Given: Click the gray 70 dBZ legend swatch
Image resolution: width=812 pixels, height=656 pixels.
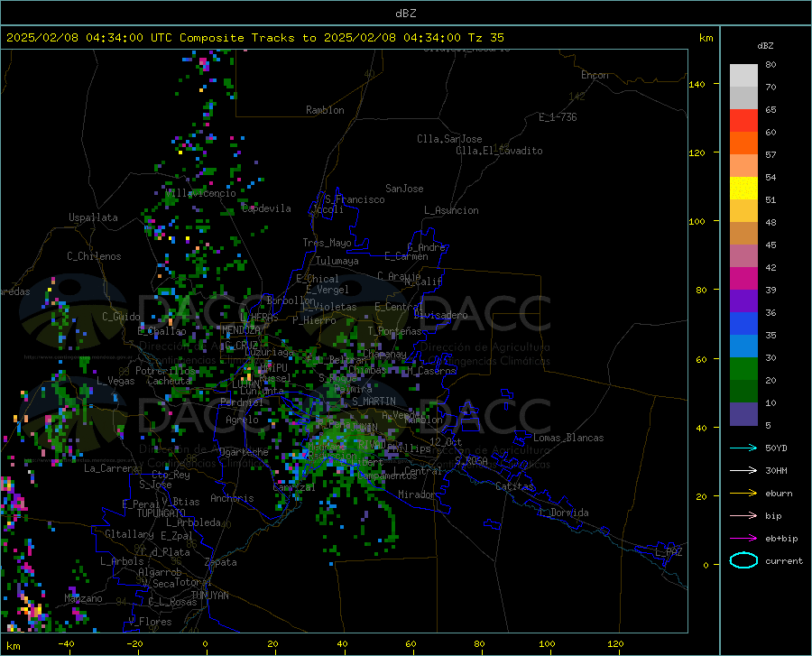Looking at the screenshot, I should 743,97.
